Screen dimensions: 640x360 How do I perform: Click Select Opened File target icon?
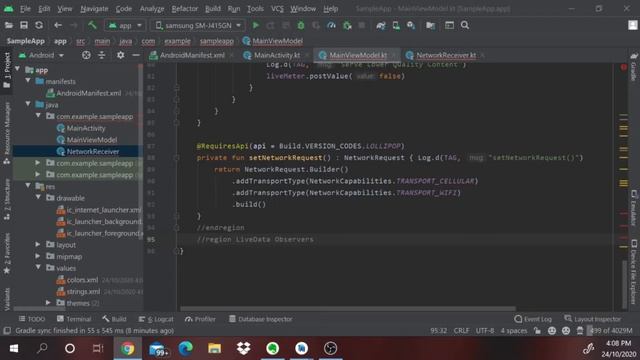coord(86,55)
